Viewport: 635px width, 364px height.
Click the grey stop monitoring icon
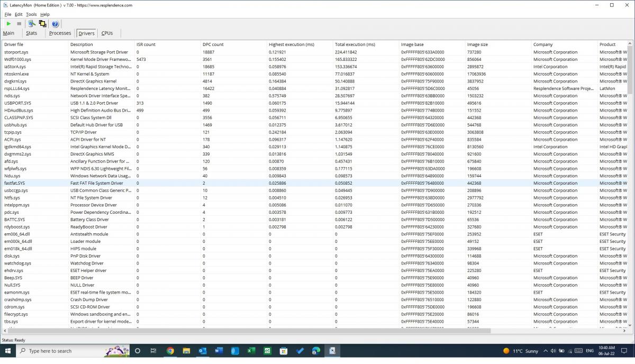[19, 24]
